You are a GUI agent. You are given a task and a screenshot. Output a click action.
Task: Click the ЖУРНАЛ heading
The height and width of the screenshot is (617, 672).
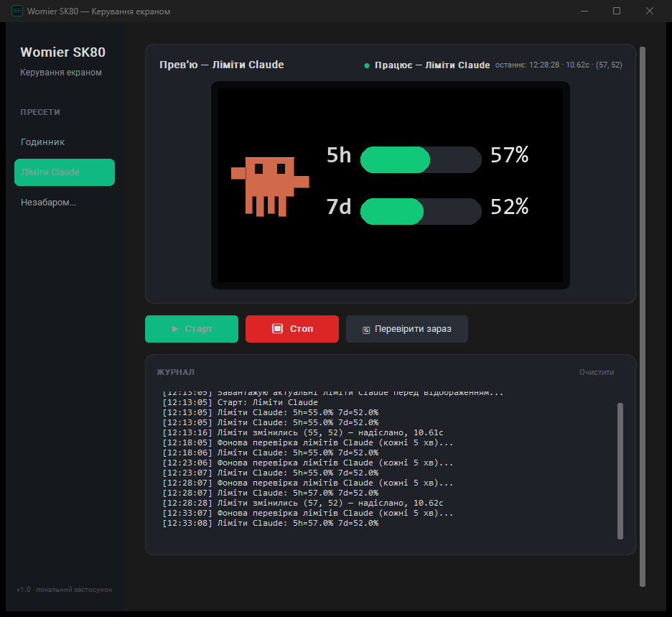(176, 372)
